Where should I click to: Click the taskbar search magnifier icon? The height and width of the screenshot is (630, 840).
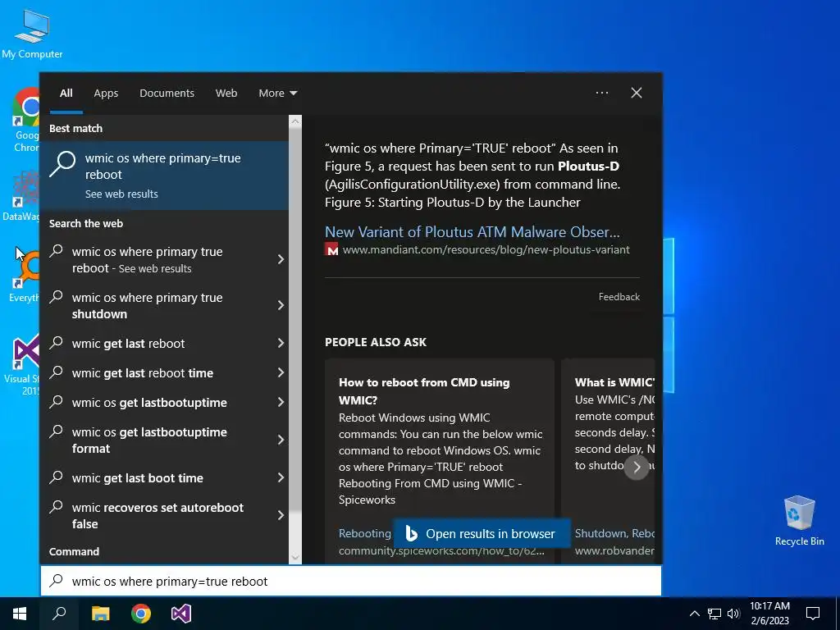(59, 614)
